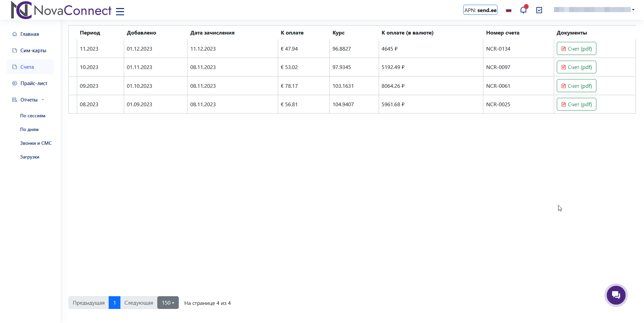Open the 150 page size dropdown

[x=168, y=303]
